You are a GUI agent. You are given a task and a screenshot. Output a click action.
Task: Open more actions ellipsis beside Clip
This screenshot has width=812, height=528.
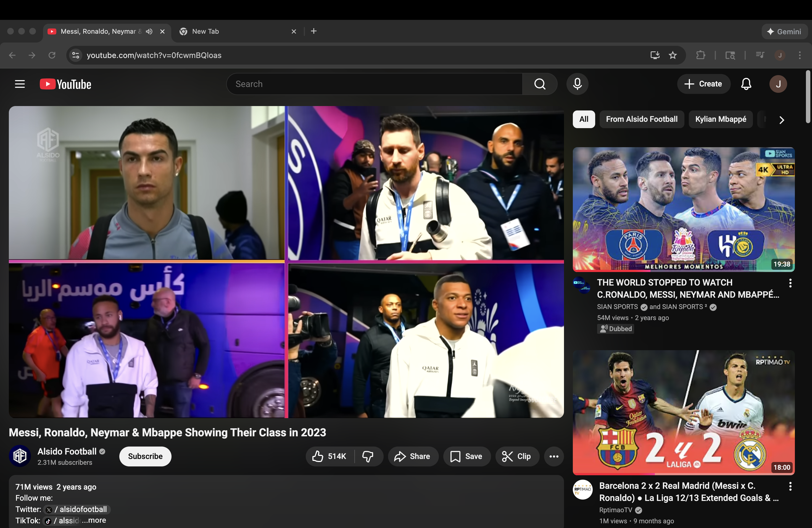(553, 456)
